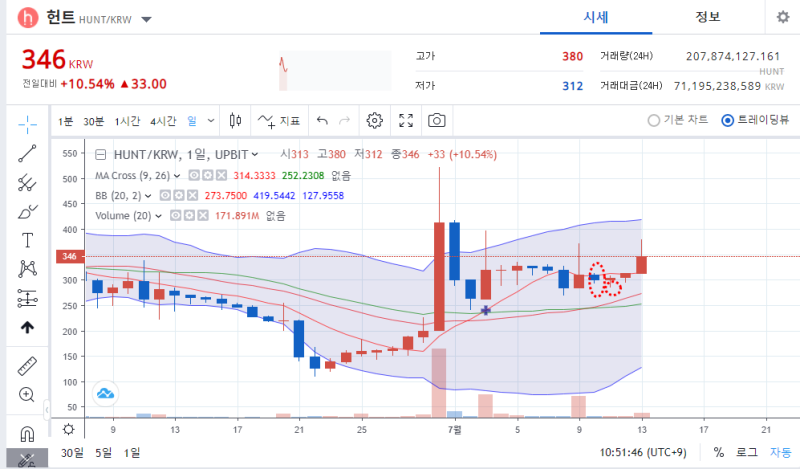Click the HUNT coin logo

[x=28, y=18]
